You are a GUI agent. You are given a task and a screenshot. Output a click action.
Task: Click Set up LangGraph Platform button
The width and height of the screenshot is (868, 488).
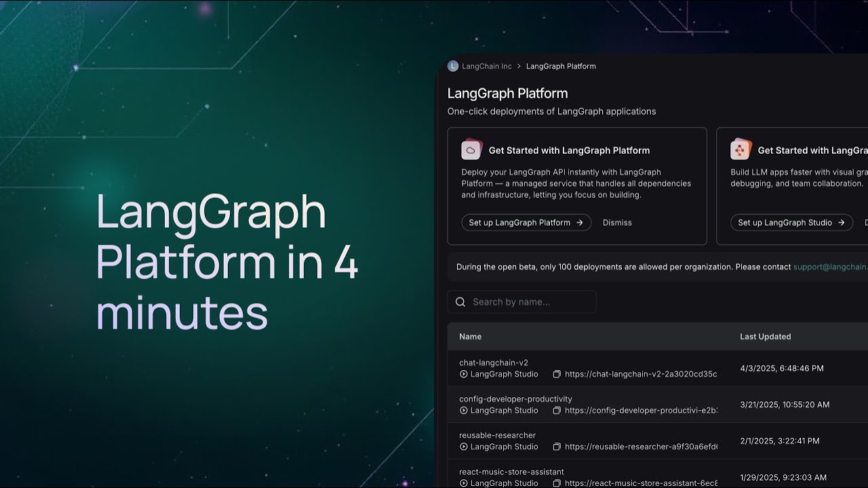[526, 222]
